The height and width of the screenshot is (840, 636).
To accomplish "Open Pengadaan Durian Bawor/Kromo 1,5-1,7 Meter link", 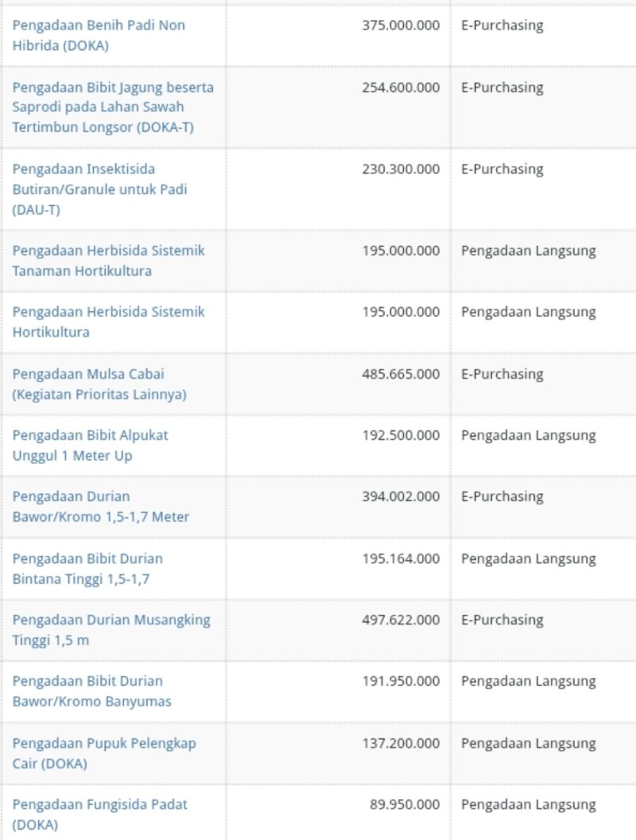I will (101, 506).
